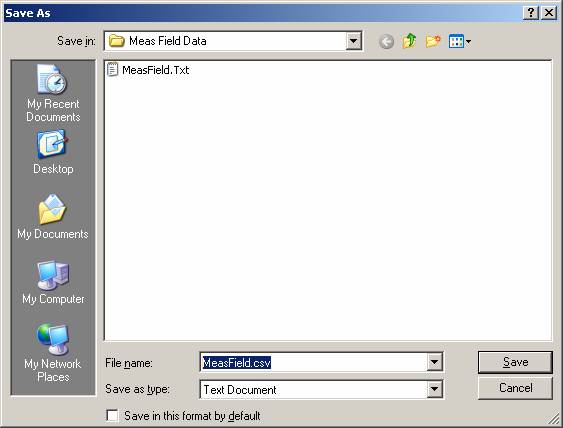Click the question mark help button
Viewport: 563px width, 428px height.
(x=531, y=13)
